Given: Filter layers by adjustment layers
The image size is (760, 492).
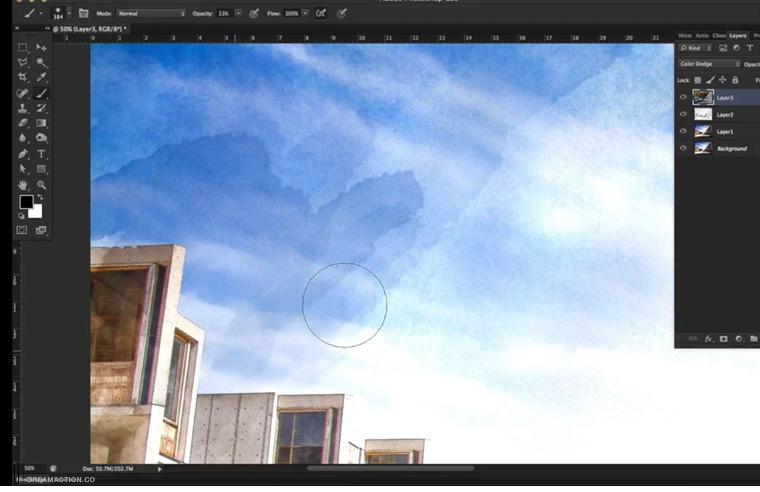Looking at the screenshot, I should point(736,48).
